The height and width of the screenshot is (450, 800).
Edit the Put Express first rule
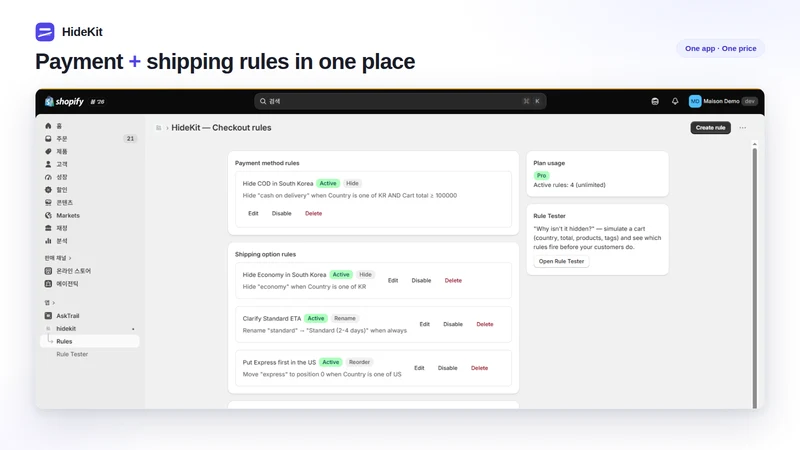419,368
